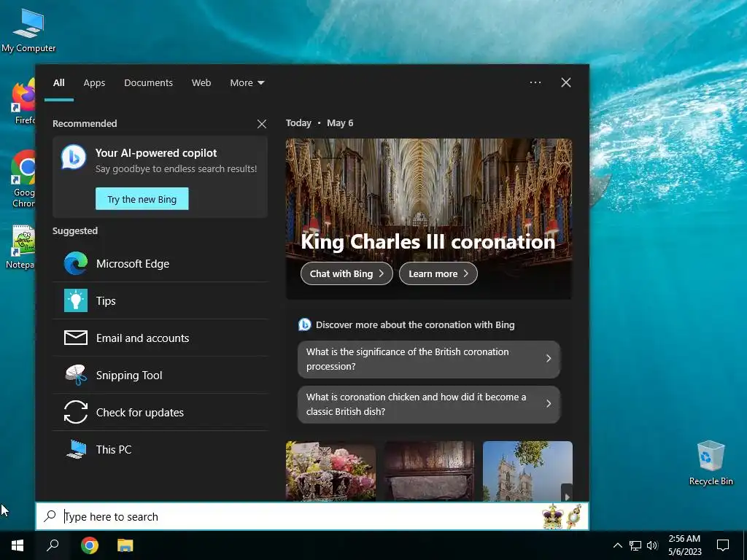Switch to the Apps tab

point(94,83)
